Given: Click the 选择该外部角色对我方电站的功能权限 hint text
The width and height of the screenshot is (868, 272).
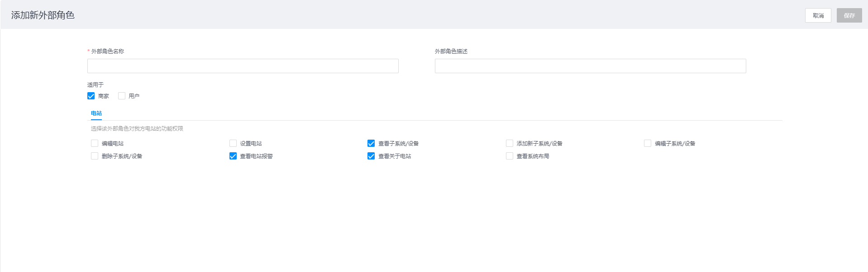Looking at the screenshot, I should click(137, 129).
